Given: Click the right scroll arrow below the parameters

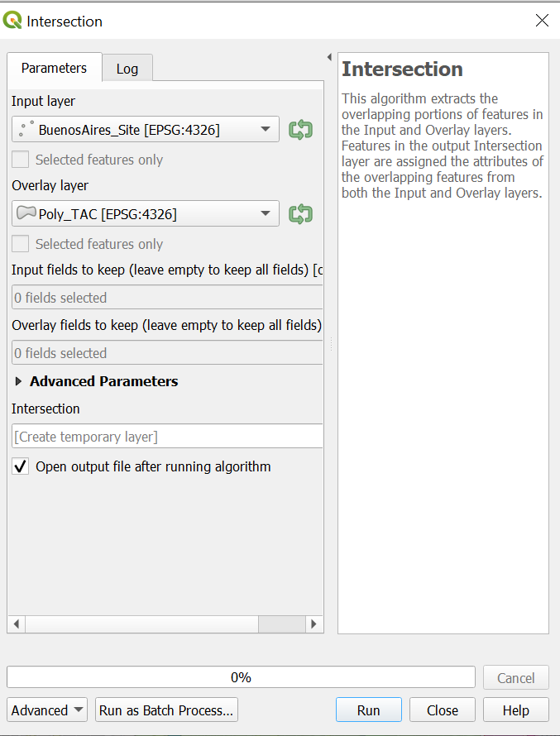Looking at the screenshot, I should (x=314, y=626).
